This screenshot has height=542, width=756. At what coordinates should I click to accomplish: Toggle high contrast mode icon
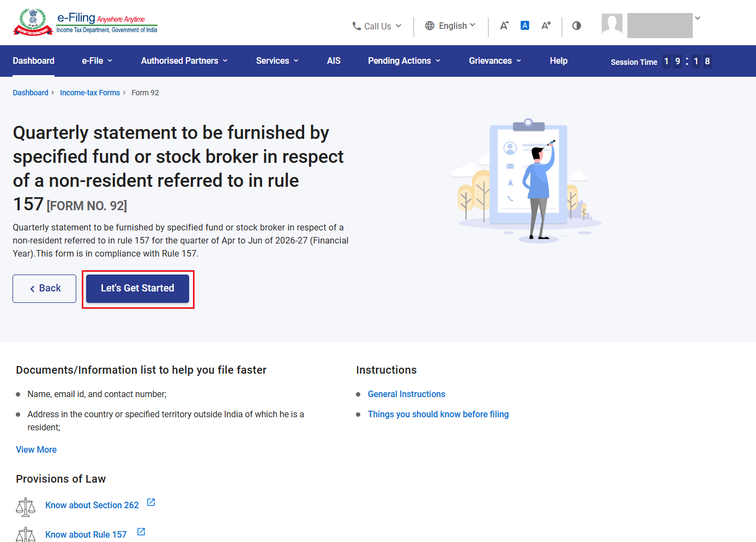(577, 26)
